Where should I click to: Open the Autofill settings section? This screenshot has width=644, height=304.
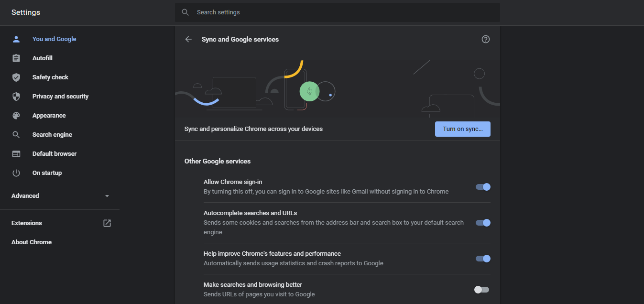(43, 58)
